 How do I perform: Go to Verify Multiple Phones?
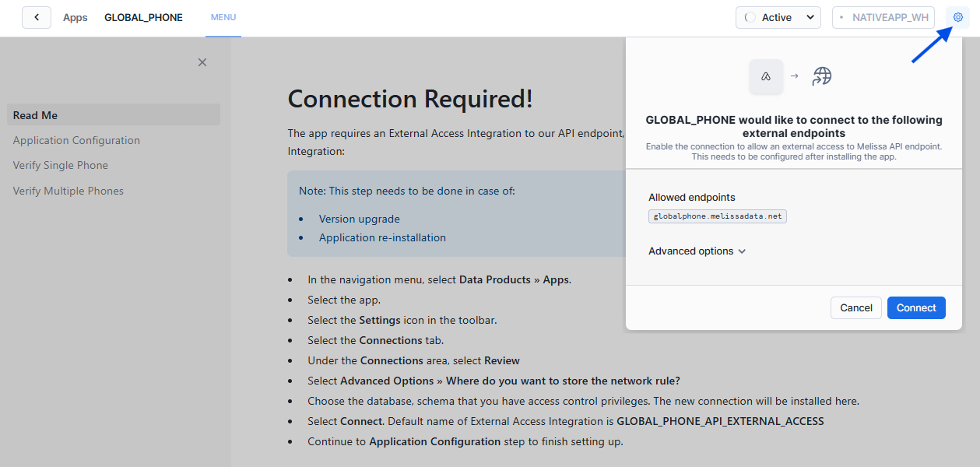click(68, 191)
